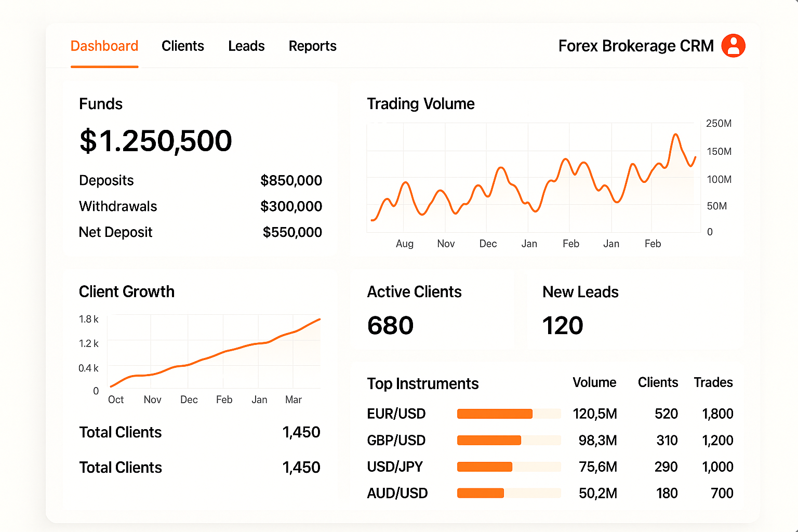Click the Clients column header in Top Instruments
The width and height of the screenshot is (798, 532).
pos(658,383)
